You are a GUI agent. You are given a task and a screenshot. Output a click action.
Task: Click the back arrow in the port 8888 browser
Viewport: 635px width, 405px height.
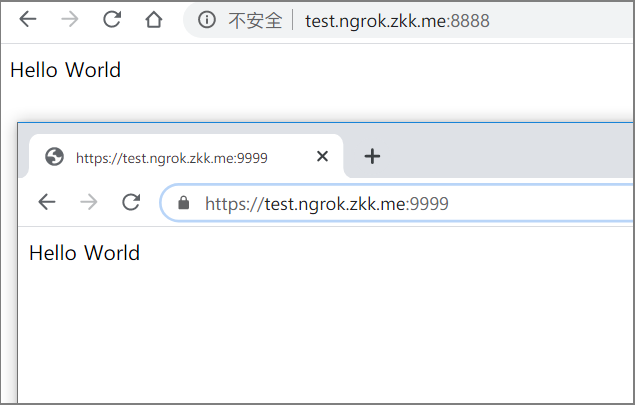28,20
